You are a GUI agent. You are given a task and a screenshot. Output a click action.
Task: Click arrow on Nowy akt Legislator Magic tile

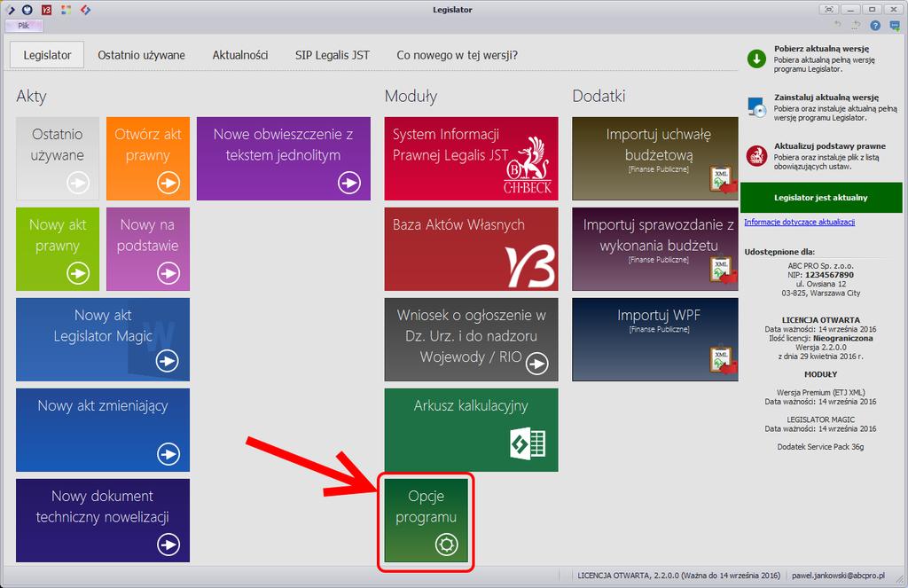pos(168,361)
